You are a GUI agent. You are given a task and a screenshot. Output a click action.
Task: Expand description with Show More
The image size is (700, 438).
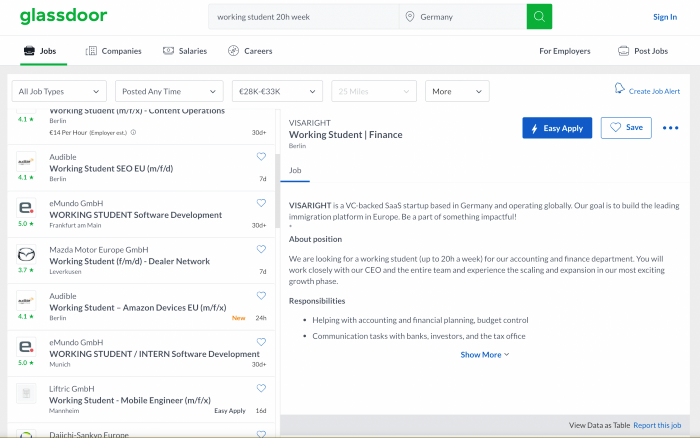[x=485, y=355]
